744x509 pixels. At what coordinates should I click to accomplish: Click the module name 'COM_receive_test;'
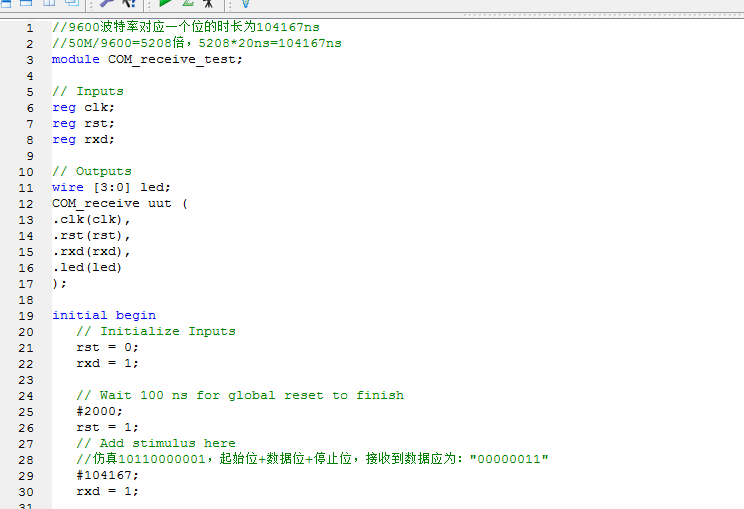pyautogui.click(x=175, y=60)
